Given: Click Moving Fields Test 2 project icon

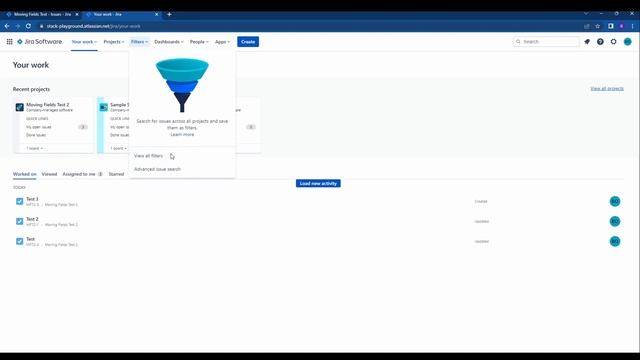Looking at the screenshot, I should pos(20,107).
